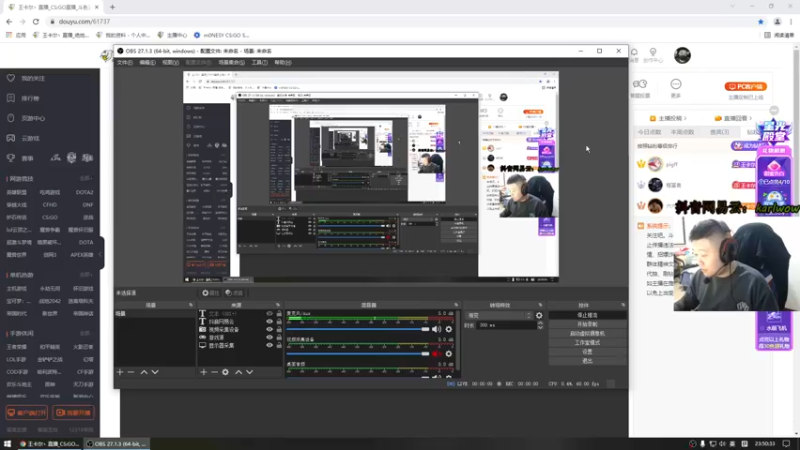Adjust second mixer channel volume slider
The height and width of the screenshot is (450, 800).
click(x=358, y=354)
